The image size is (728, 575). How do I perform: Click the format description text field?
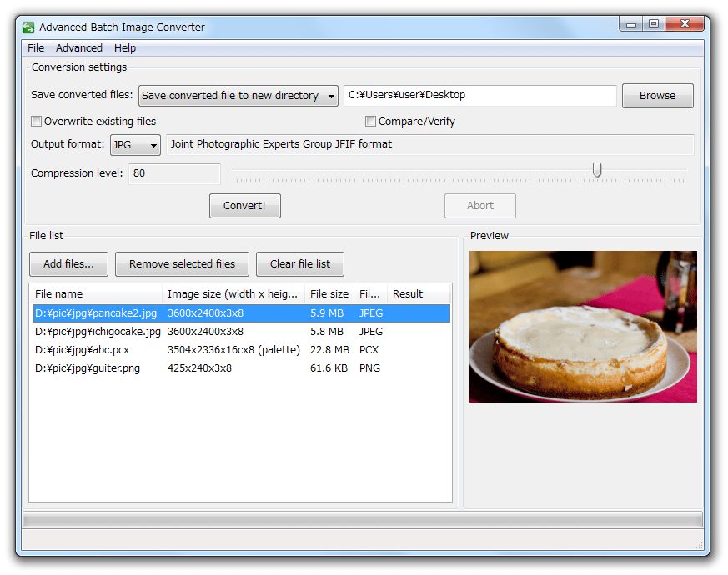[x=430, y=144]
